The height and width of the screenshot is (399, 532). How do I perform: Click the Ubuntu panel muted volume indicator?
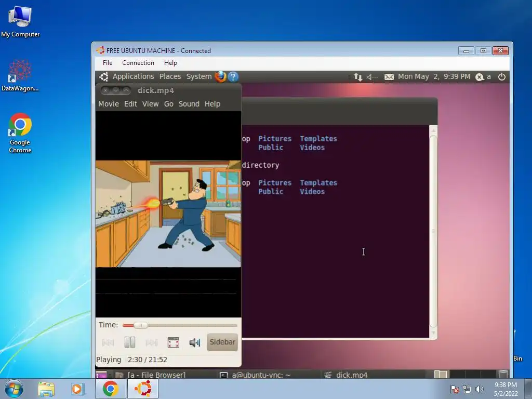tap(372, 77)
